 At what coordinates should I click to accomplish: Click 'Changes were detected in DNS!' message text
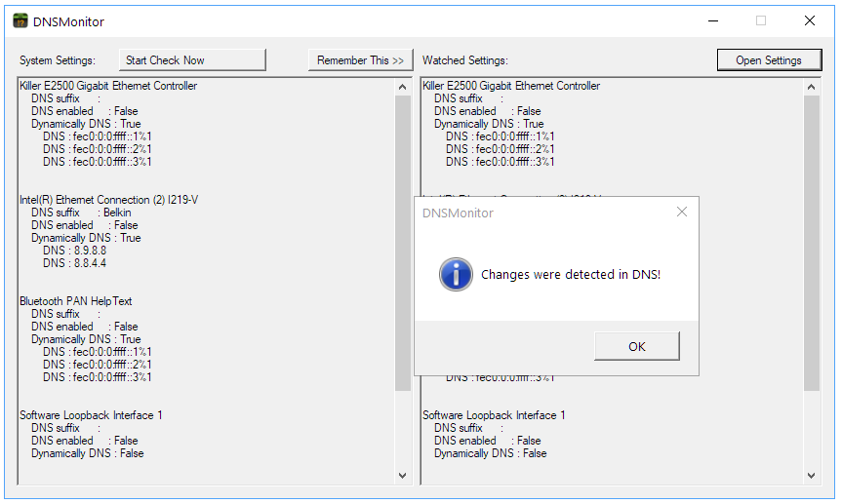coord(571,274)
